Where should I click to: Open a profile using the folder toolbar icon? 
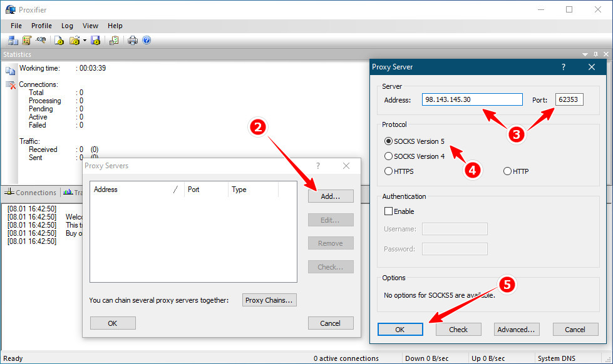tap(74, 40)
